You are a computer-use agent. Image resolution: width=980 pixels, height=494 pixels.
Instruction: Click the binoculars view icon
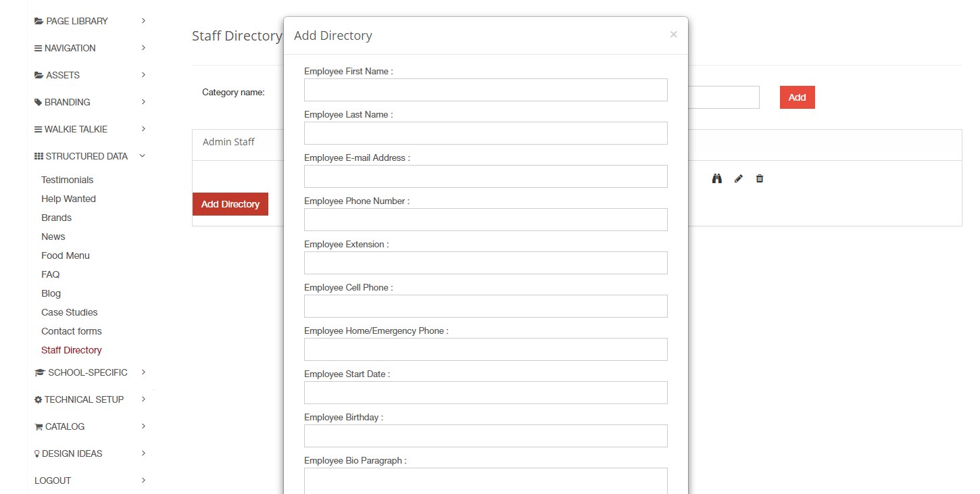pyautogui.click(x=717, y=178)
